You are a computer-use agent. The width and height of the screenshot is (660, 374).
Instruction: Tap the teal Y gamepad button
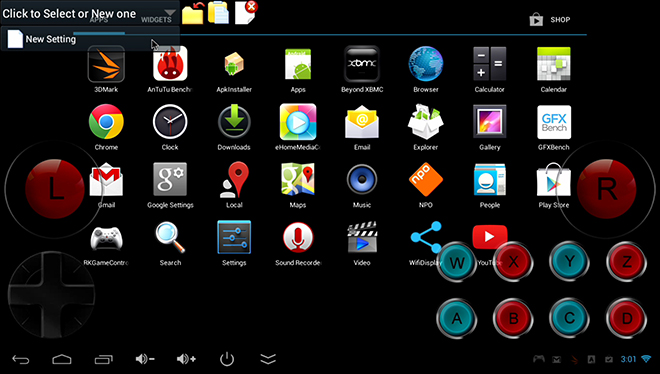pos(570,262)
